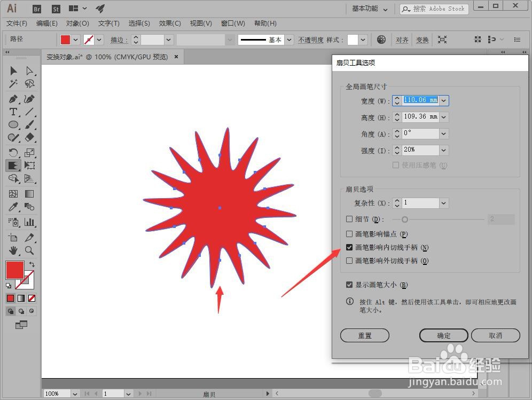This screenshot has height=400, width=532.
Task: Uncheck 画笔影响内切线手柄 (N)
Action: [349, 247]
